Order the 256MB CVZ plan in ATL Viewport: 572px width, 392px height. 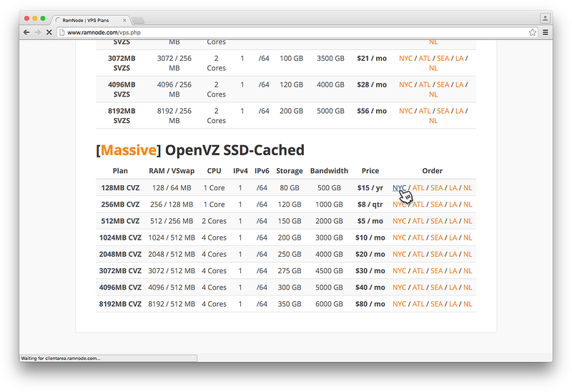(418, 205)
